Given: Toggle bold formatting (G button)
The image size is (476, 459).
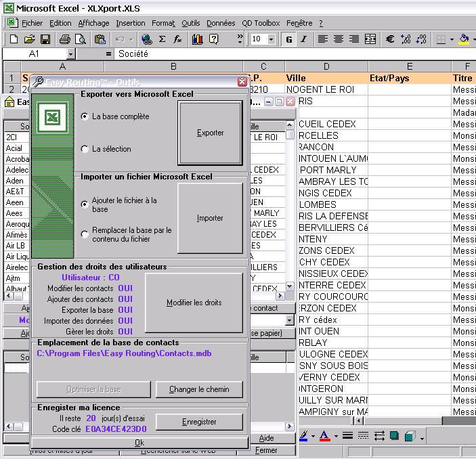Looking at the screenshot, I should coord(289,40).
